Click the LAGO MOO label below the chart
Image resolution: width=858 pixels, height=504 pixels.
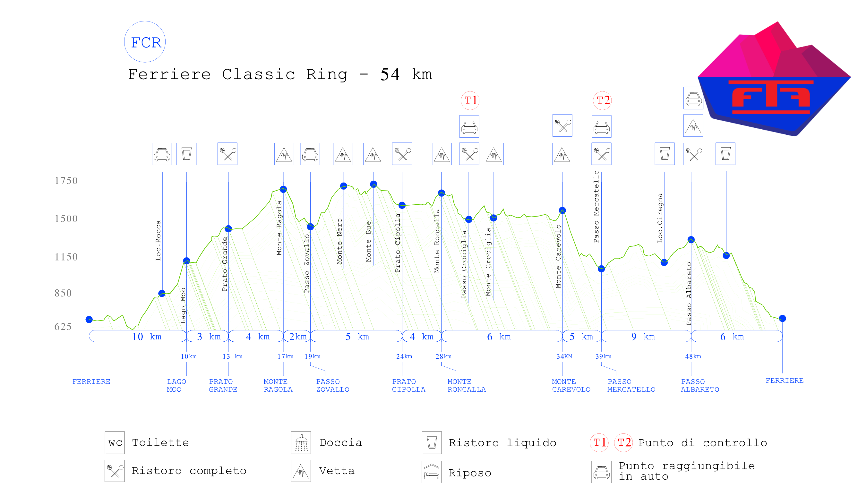coord(176,386)
